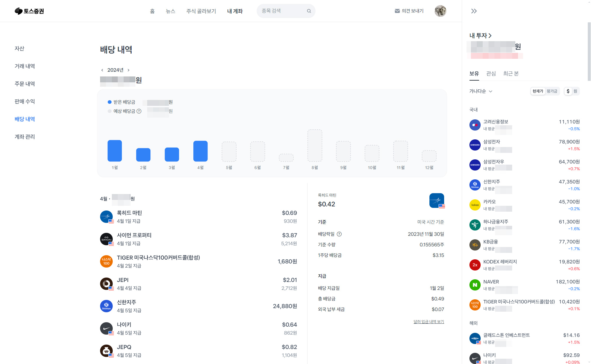The width and height of the screenshot is (591, 364).
Task: Click the blue 4월 bar in chart
Action: [200, 151]
